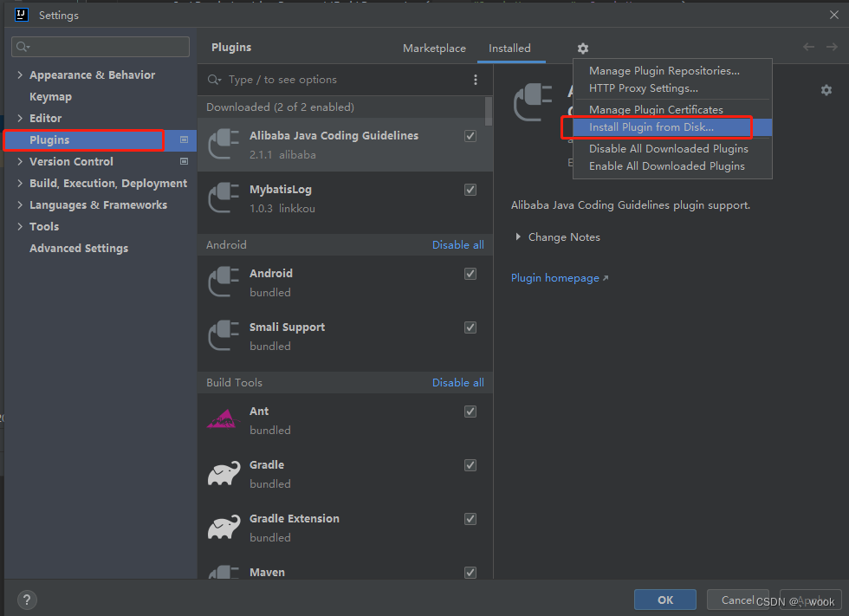This screenshot has height=616, width=849.
Task: Open the plugin list options kebab menu
Action: [x=475, y=80]
